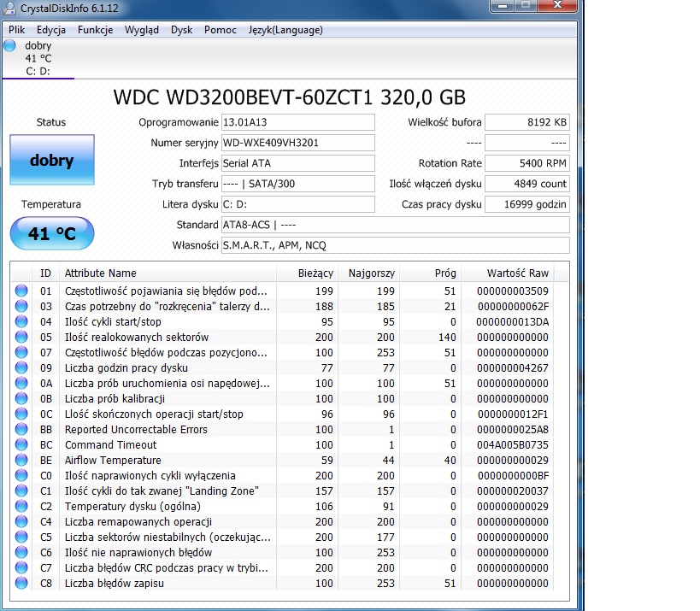Click status orb for attribute 0B
This screenshot has width=700, height=611.
pos(21,398)
